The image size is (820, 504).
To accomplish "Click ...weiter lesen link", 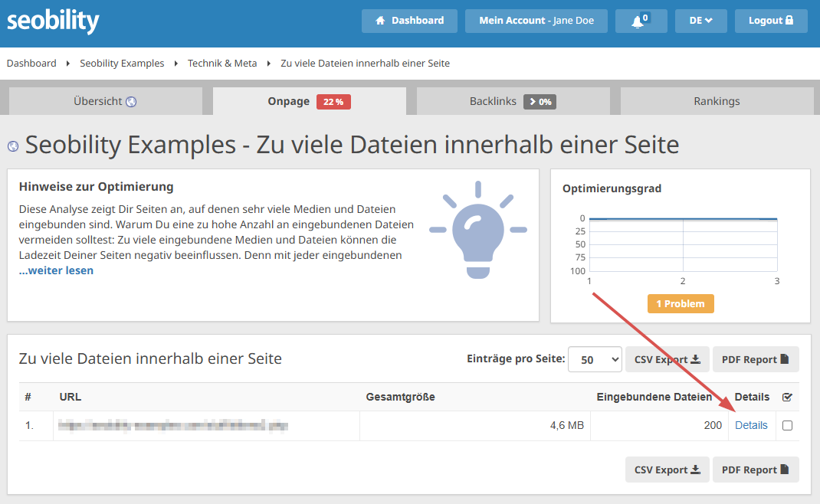I will tap(56, 270).
